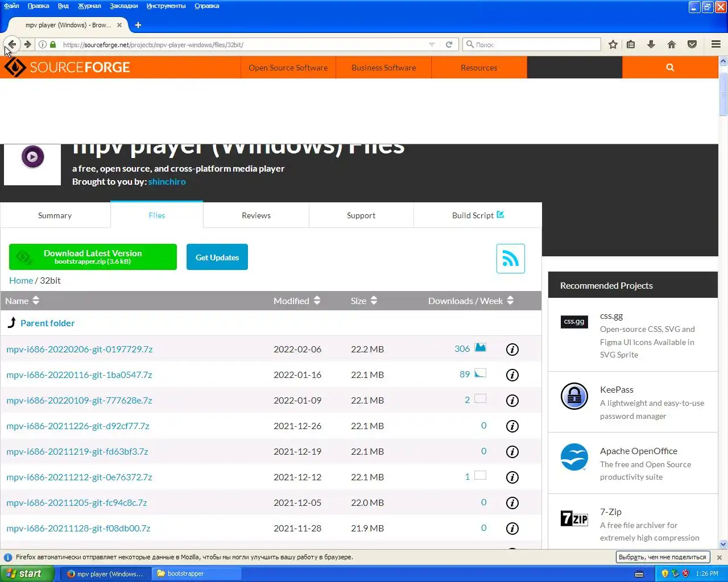Reload the page with the refresh icon
The image size is (728, 582).
click(449, 44)
